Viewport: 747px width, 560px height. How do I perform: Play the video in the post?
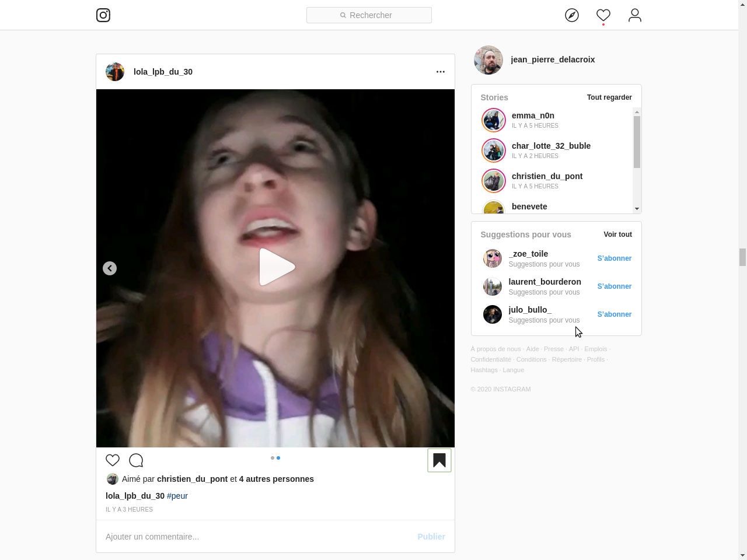[x=277, y=267]
